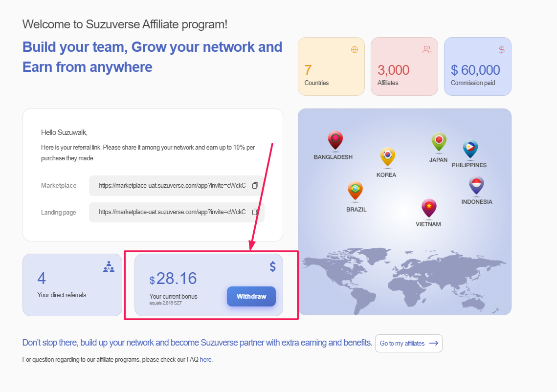Select the Philippines flag pin

(x=470, y=149)
